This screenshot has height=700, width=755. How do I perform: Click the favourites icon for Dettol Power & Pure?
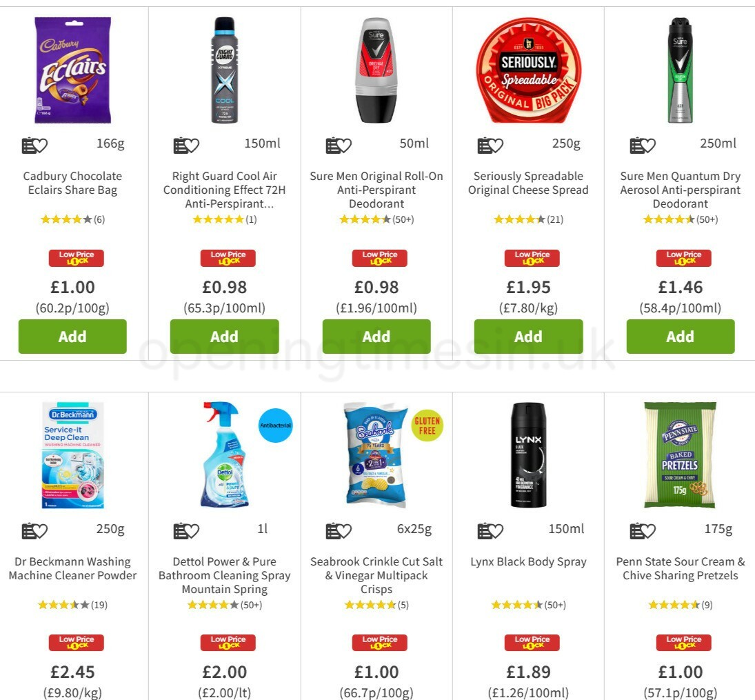185,530
